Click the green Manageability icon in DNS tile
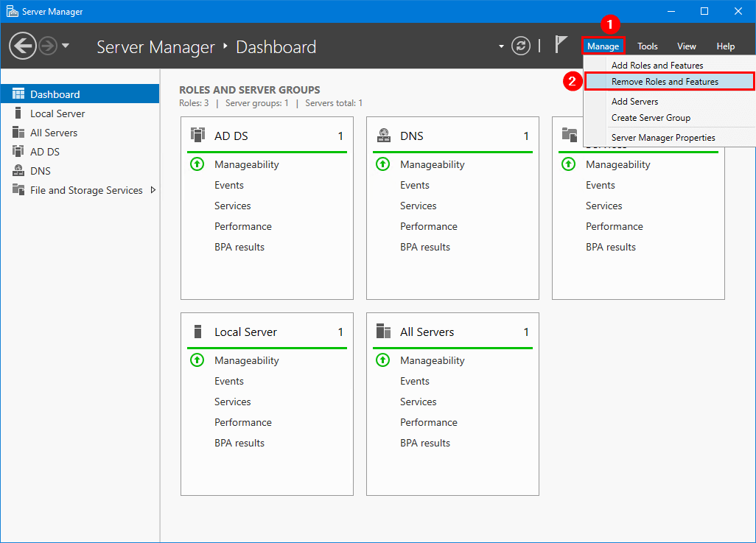 pos(382,164)
